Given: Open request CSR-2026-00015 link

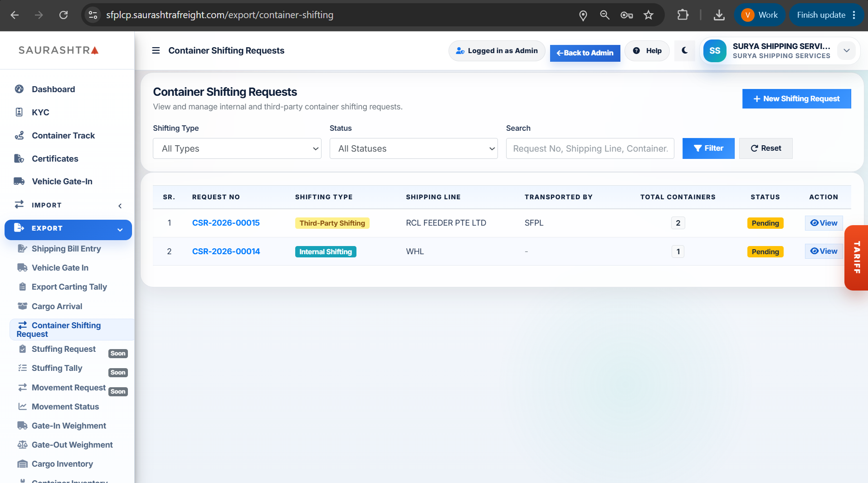Looking at the screenshot, I should [x=226, y=223].
